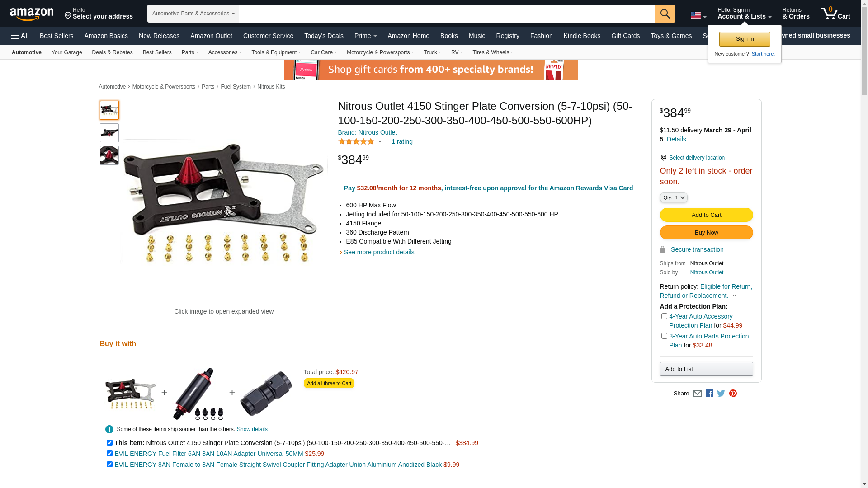This screenshot has height=488, width=868.
Task: Expand the star rating breakdown arrow
Action: [x=380, y=142]
